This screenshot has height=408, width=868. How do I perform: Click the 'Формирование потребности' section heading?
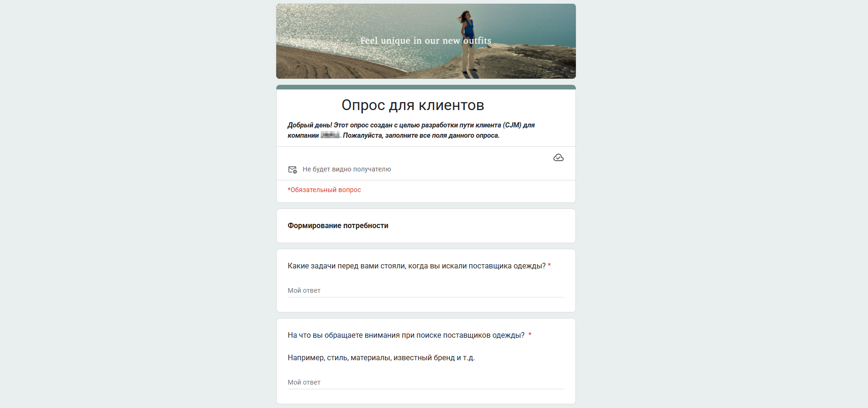[x=338, y=226]
